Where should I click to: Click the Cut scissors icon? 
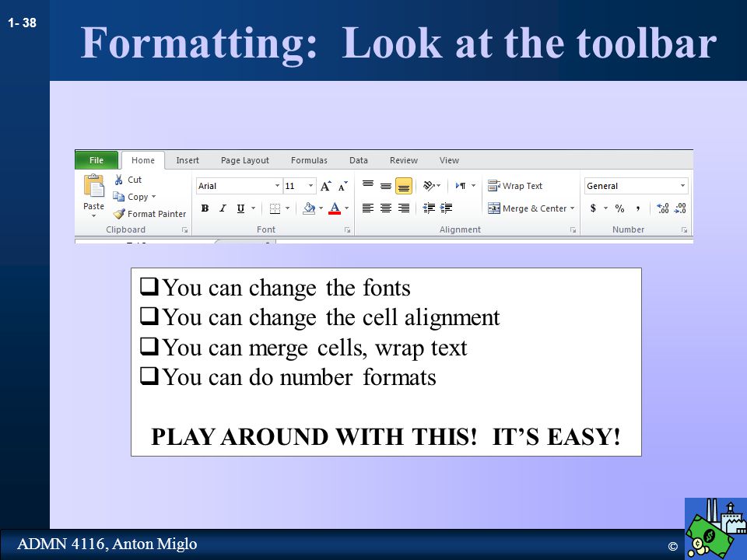point(118,180)
